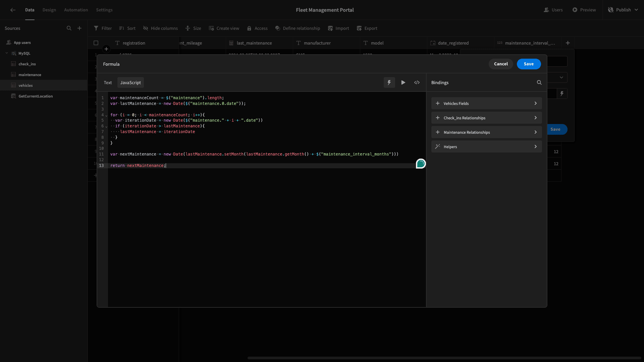Add a new source with plus icon
The height and width of the screenshot is (362, 644).
click(x=79, y=28)
